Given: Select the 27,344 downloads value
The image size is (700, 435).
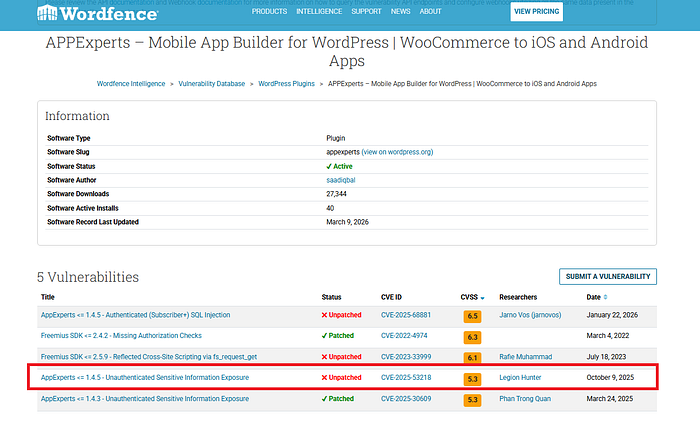Looking at the screenshot, I should click(336, 194).
